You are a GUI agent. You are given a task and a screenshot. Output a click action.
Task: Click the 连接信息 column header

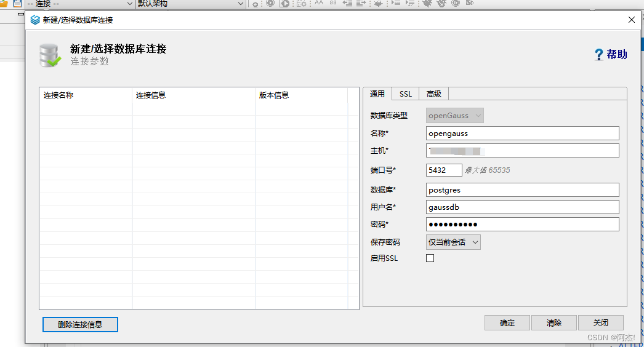(x=193, y=95)
